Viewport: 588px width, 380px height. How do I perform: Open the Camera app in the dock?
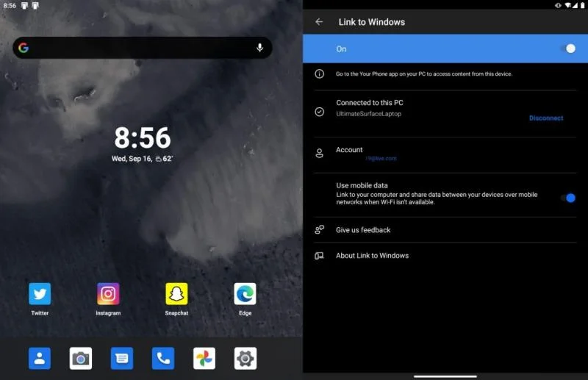[x=81, y=358]
